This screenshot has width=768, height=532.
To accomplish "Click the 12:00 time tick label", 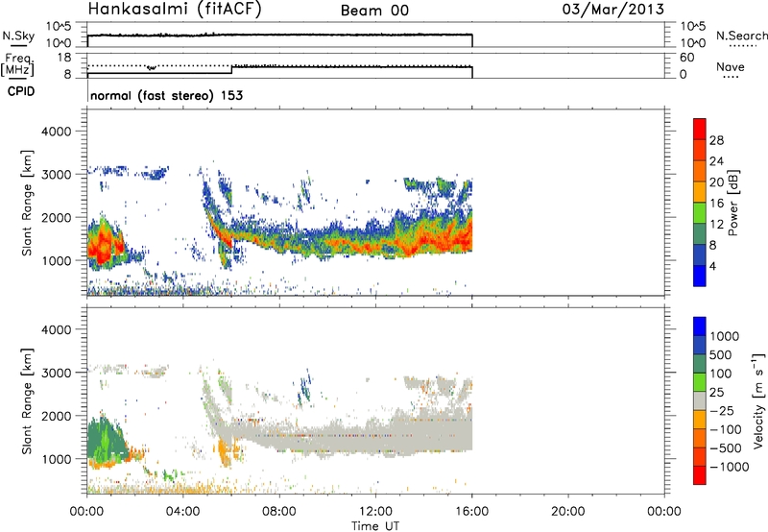I will [375, 511].
